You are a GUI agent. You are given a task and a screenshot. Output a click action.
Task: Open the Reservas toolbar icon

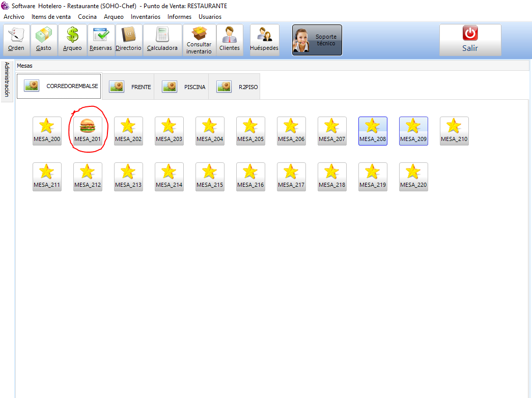(101, 40)
